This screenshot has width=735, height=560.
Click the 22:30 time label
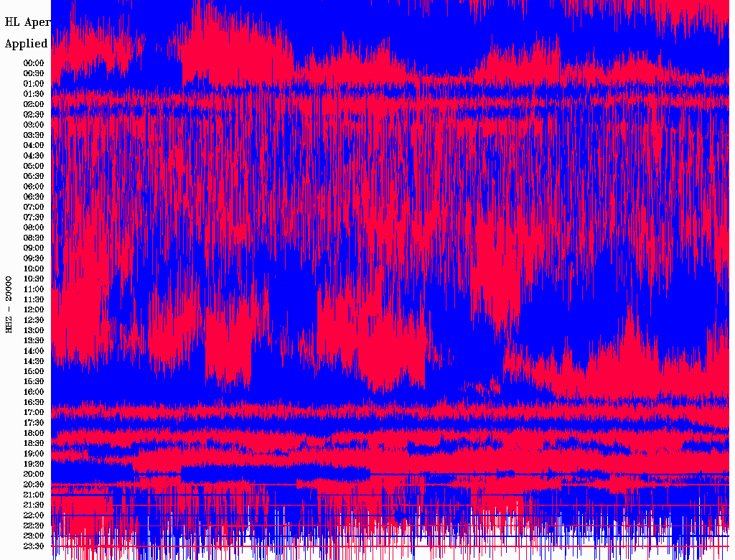pos(34,526)
